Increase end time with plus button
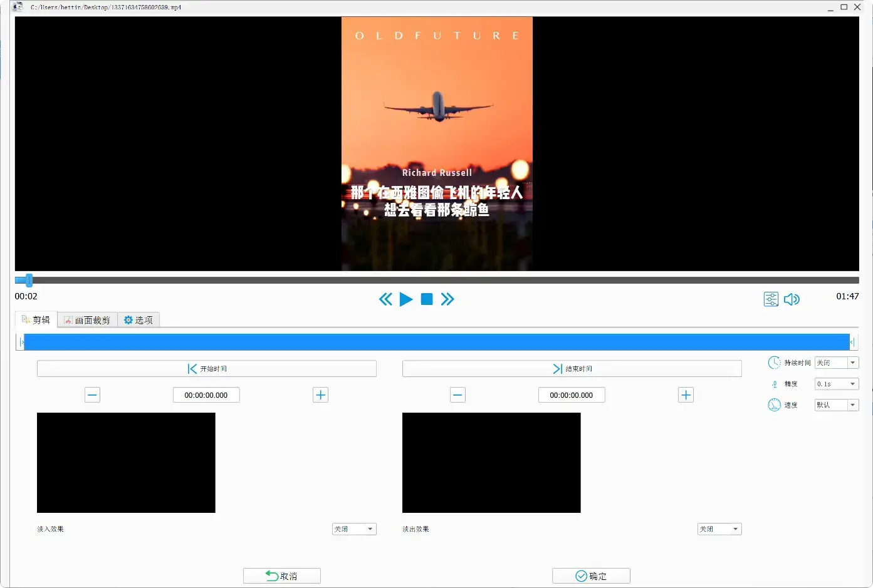Screen dimensions: 873x588 (x=686, y=395)
